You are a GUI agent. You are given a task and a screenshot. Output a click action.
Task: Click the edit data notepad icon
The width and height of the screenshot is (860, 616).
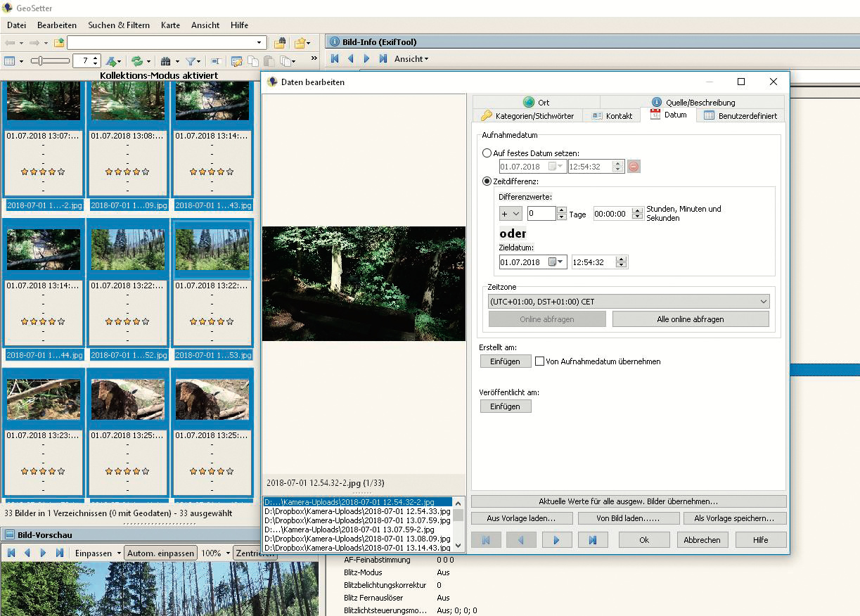coord(236,62)
